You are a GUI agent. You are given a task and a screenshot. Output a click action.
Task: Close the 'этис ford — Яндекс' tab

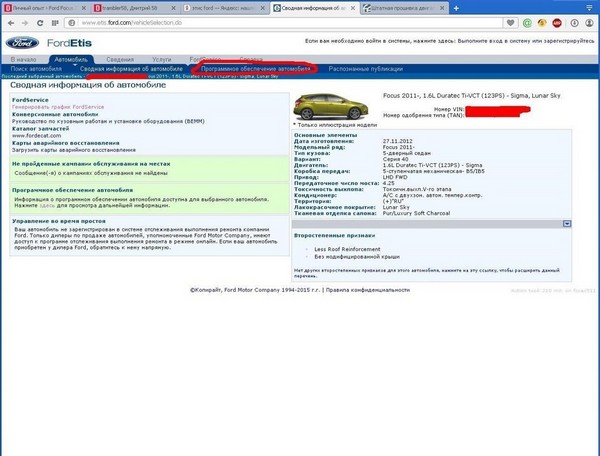coord(262,8)
